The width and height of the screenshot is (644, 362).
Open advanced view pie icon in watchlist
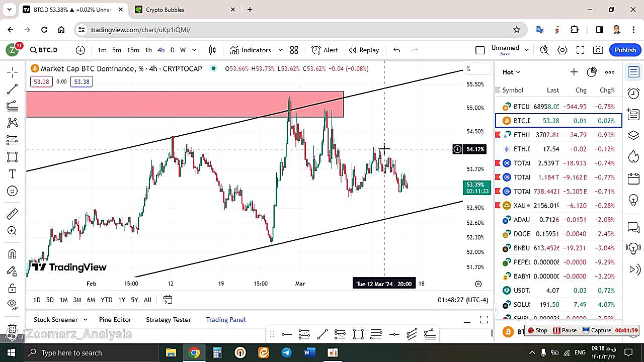[x=592, y=72]
